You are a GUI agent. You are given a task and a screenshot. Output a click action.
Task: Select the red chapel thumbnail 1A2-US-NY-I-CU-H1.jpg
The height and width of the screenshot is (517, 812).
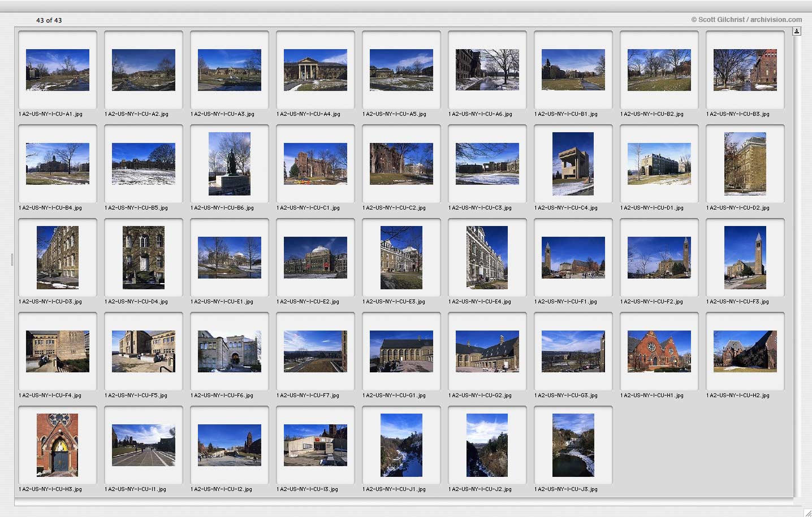coord(659,351)
